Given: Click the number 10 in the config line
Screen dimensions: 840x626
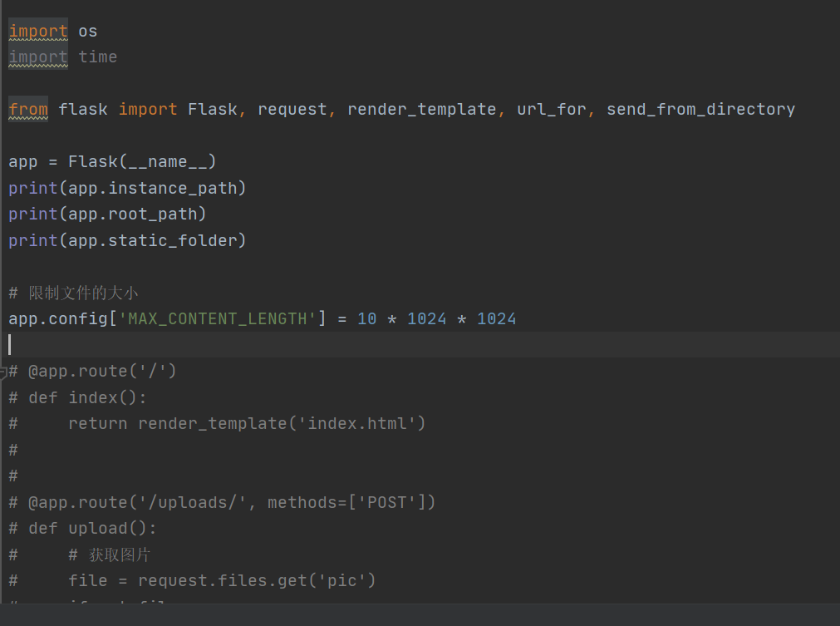Looking at the screenshot, I should [367, 319].
